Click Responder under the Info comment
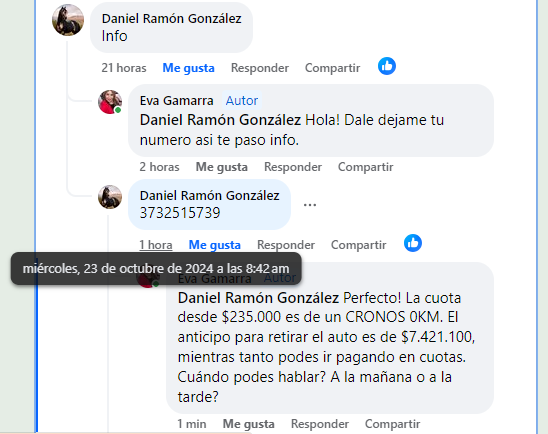Image resolution: width=548 pixels, height=434 pixels. 260,68
